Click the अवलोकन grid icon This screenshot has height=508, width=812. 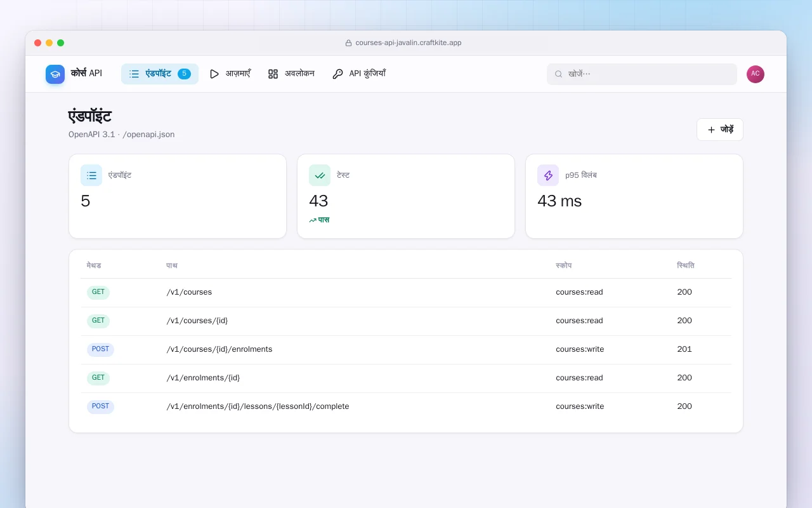point(273,74)
